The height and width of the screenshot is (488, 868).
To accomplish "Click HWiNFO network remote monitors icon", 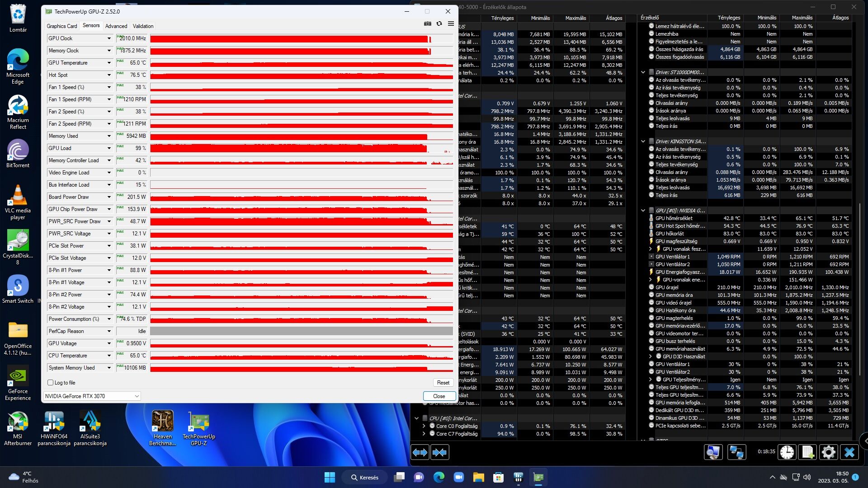I will point(736,452).
